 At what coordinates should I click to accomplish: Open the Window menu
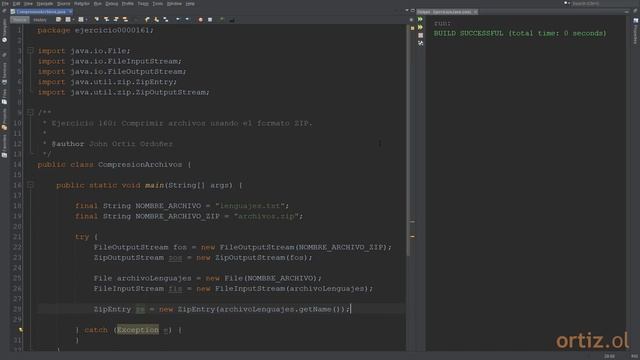coord(174,4)
